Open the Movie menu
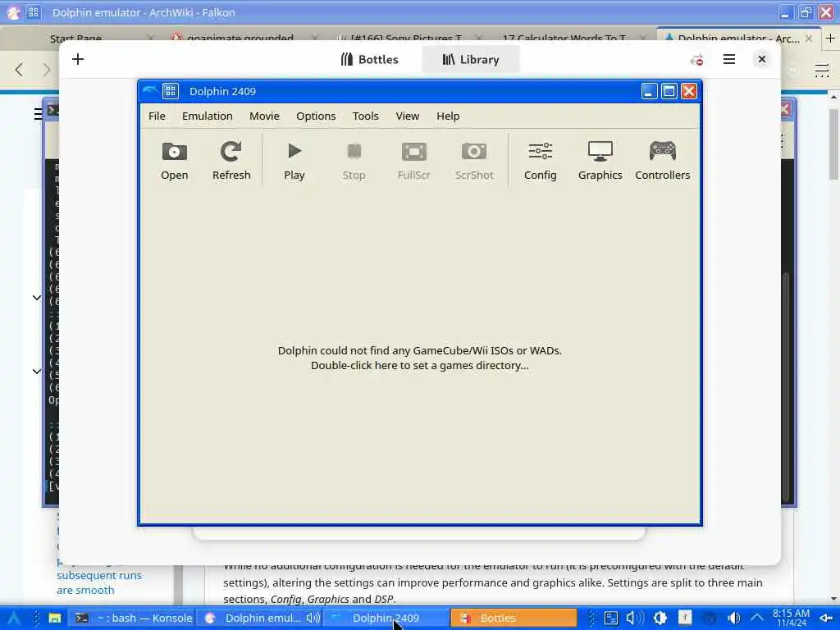The image size is (840, 630). [x=265, y=116]
